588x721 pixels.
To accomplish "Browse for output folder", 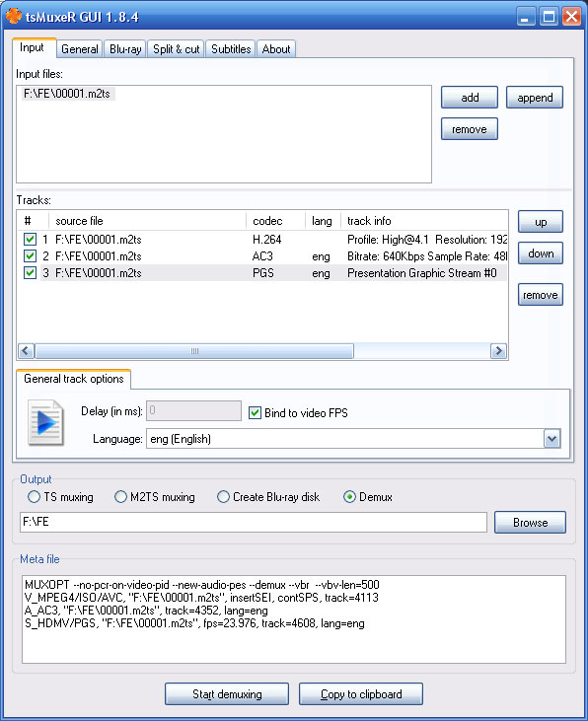I will [530, 523].
